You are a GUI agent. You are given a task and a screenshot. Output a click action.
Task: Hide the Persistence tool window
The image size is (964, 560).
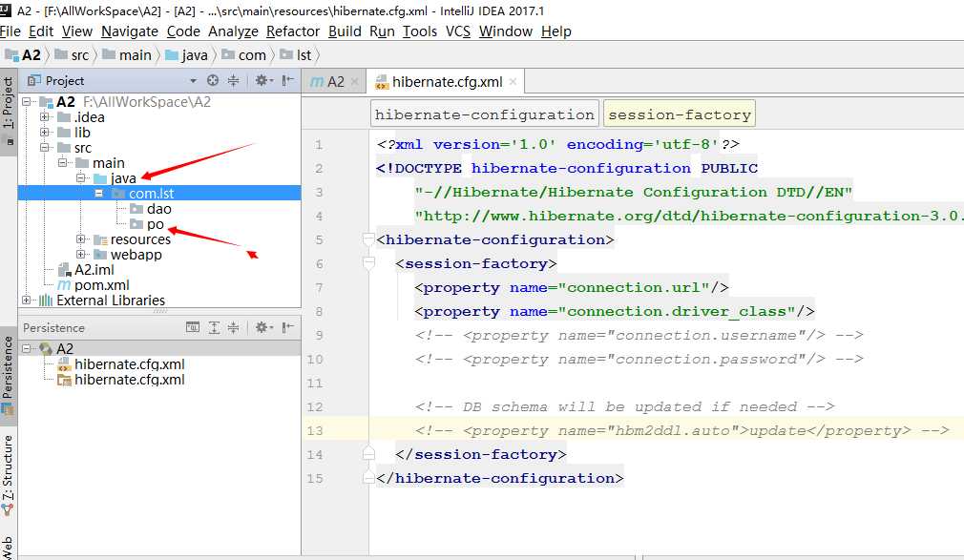(287, 327)
